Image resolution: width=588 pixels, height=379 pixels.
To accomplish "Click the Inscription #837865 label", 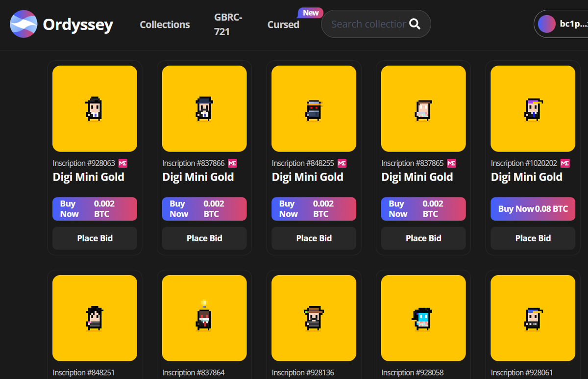I will pos(413,163).
